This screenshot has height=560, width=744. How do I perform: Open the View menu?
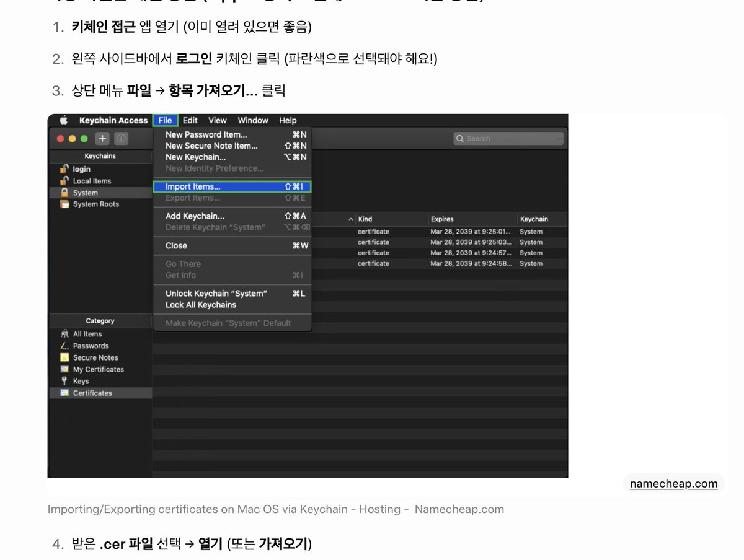[218, 120]
